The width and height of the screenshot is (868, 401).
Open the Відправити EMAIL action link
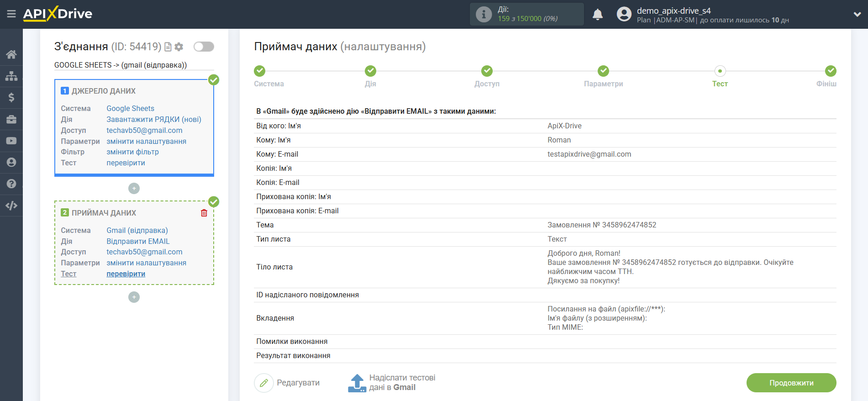138,241
